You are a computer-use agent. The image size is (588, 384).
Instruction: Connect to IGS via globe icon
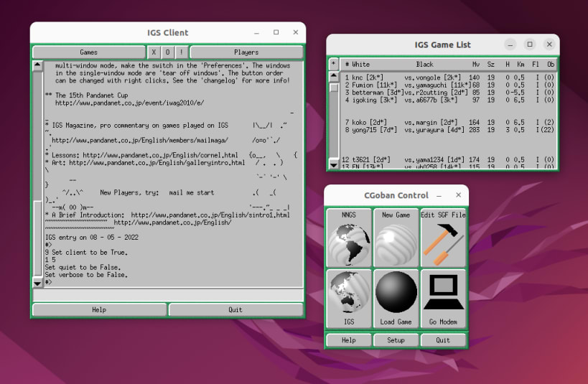point(349,298)
